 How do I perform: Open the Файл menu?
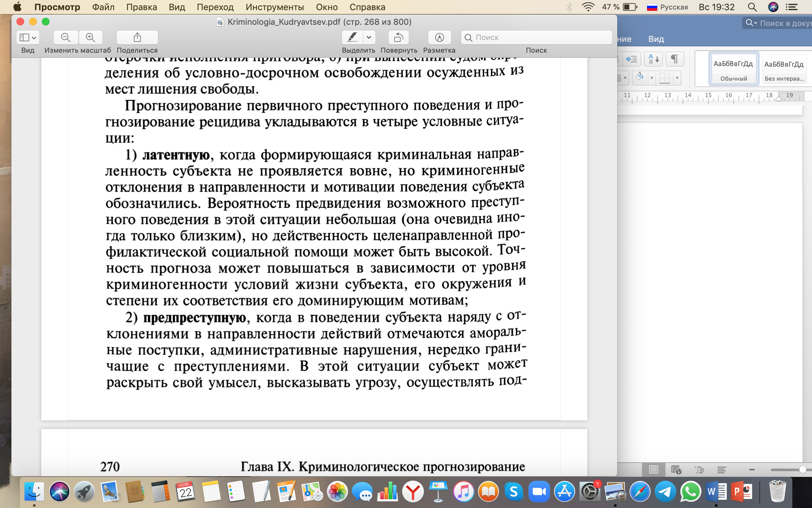click(103, 7)
